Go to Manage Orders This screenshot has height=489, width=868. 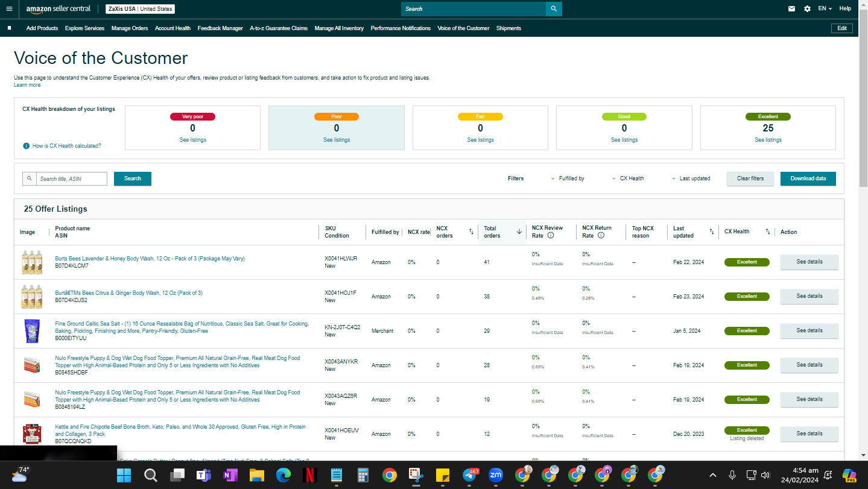point(130,28)
